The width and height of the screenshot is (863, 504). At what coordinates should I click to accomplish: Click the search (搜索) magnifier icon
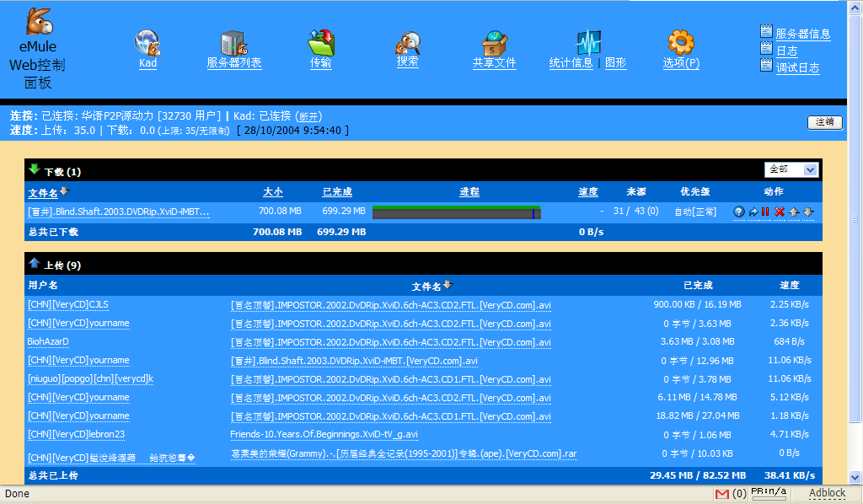[408, 42]
